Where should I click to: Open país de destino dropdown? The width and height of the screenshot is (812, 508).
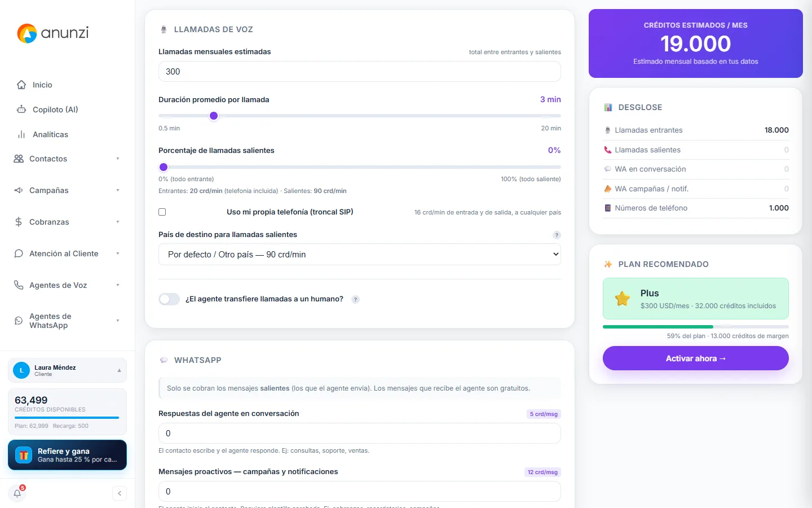coord(360,255)
